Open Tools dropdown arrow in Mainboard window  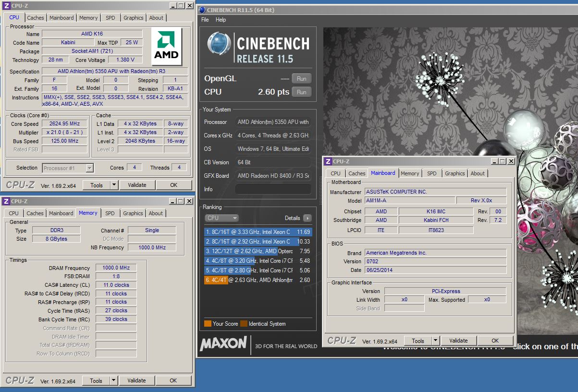[x=435, y=341]
